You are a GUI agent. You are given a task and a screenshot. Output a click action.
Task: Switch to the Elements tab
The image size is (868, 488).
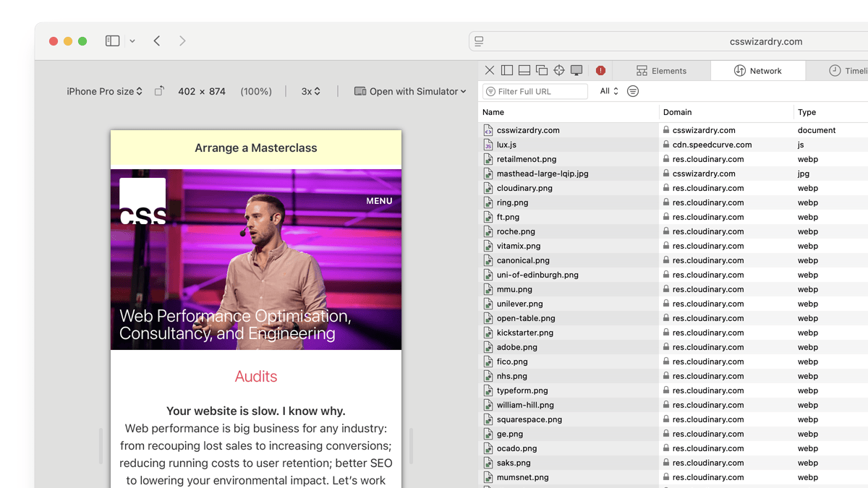tap(662, 70)
